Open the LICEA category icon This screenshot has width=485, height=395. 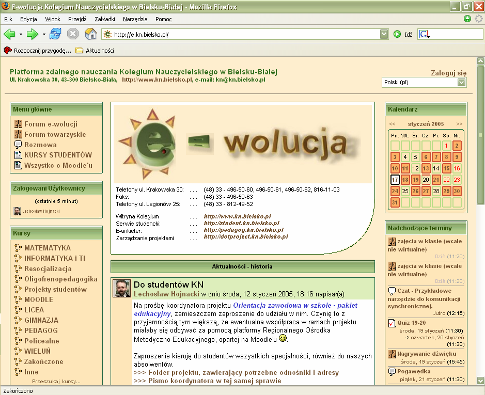tap(18, 310)
